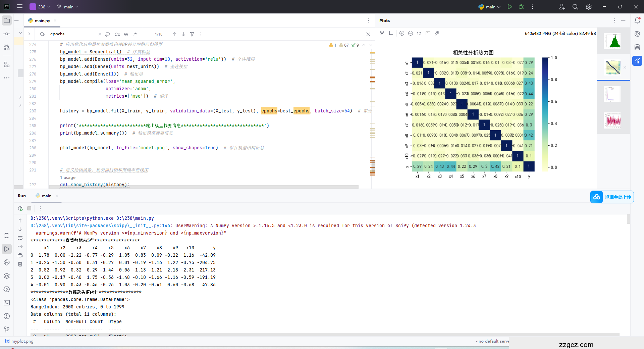This screenshot has height=349, width=644.
Task: Display the plot at 1:1 actual size
Action: click(x=419, y=33)
